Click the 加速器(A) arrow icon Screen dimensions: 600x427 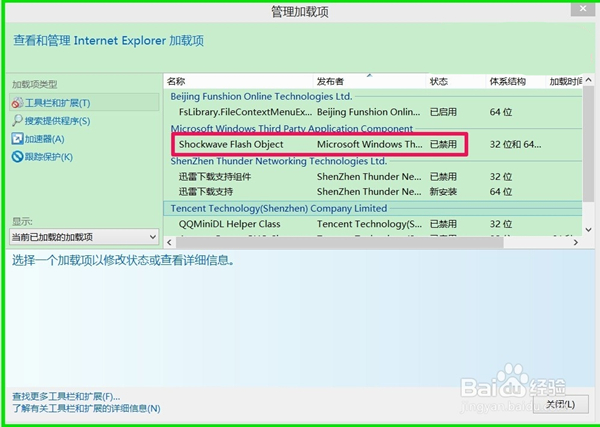17,139
